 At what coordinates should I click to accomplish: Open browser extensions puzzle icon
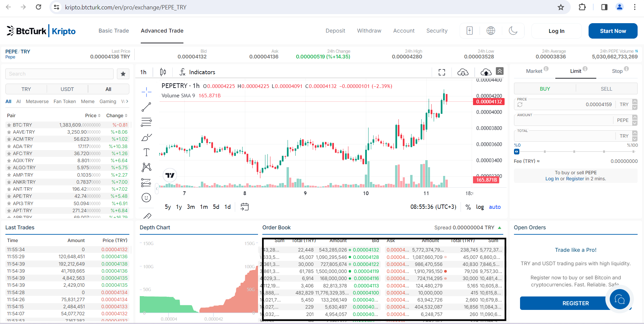pos(582,7)
